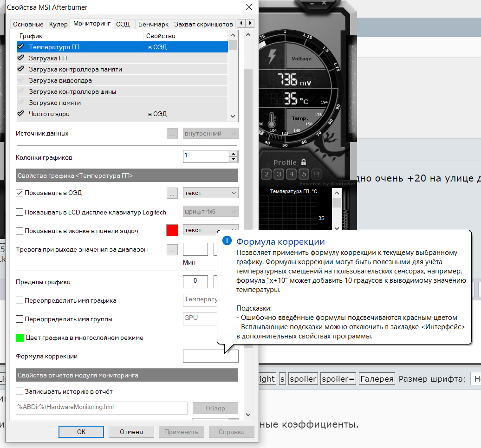
Task: Toggle checkmark for Загрузка ГП graph
Action: point(21,58)
